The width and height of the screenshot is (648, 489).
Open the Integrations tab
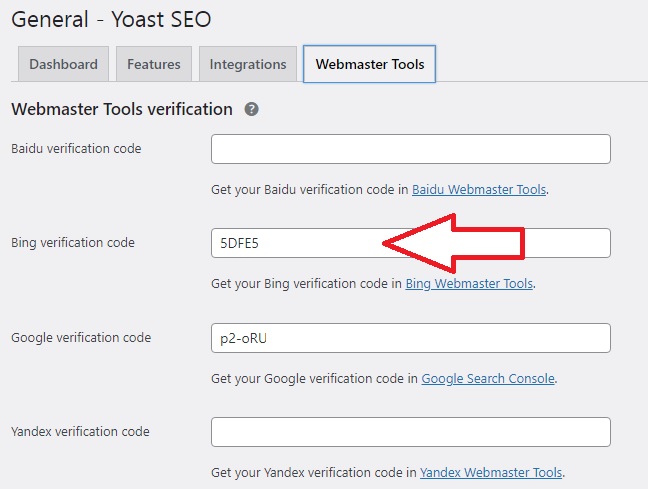pyautogui.click(x=248, y=64)
